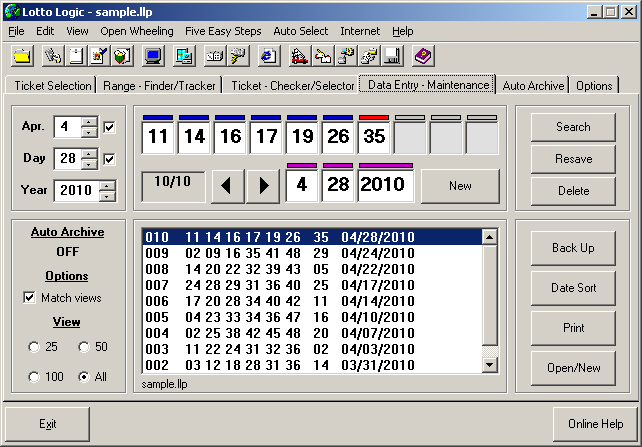Click the papers with yellow folder icon
The image size is (642, 447).
369,56
